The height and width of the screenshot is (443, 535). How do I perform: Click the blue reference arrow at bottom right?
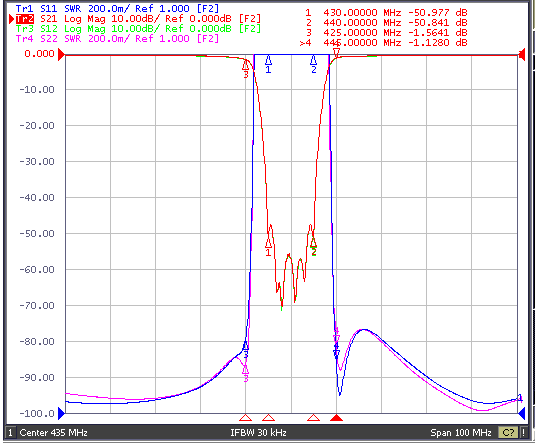[x=522, y=413]
